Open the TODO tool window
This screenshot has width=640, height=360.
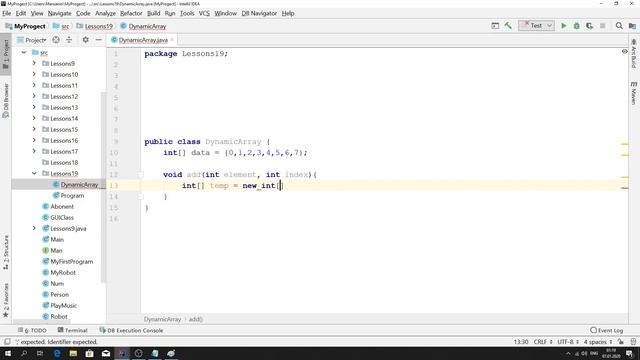32,330
